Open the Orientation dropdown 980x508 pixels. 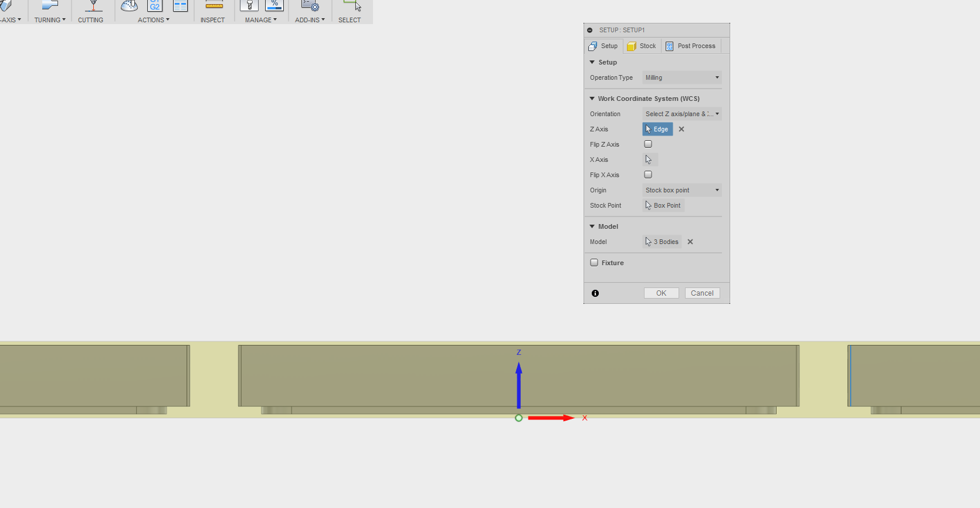pyautogui.click(x=682, y=114)
